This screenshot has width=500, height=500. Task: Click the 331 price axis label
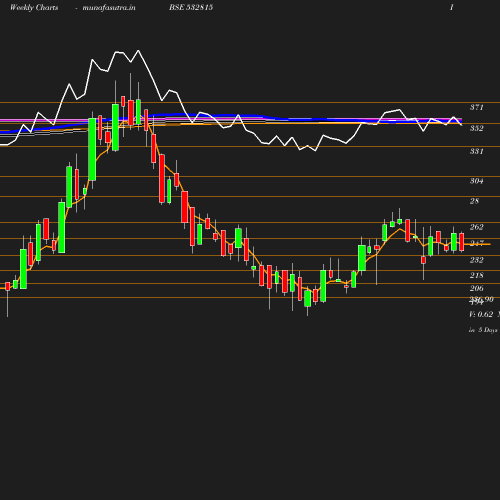[477, 151]
